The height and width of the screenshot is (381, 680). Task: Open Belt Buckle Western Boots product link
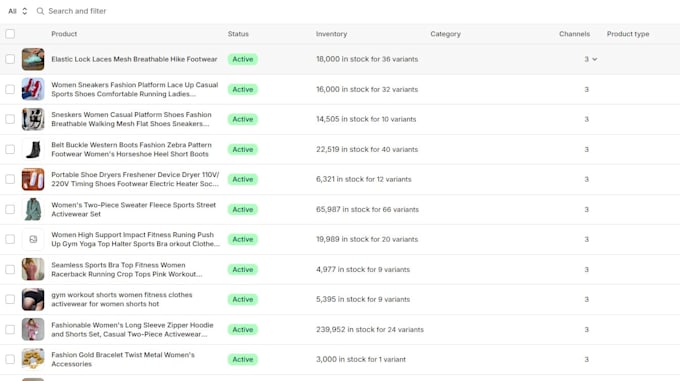(131, 150)
